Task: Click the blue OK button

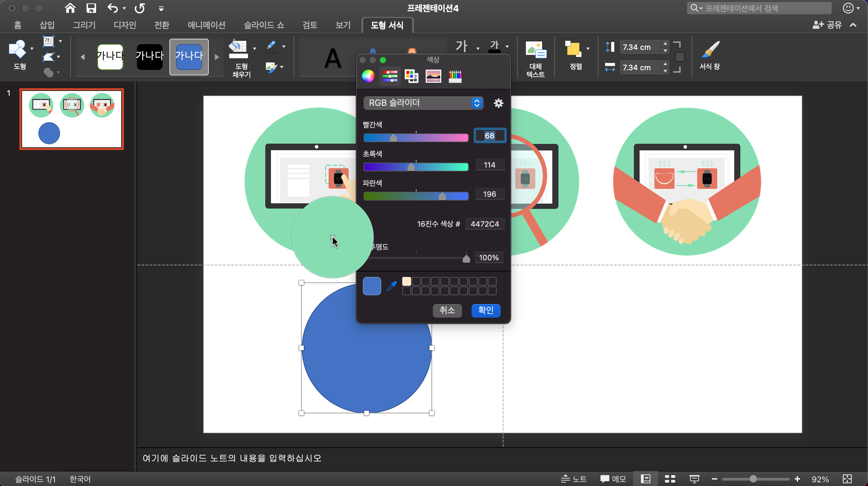Action: click(x=485, y=310)
